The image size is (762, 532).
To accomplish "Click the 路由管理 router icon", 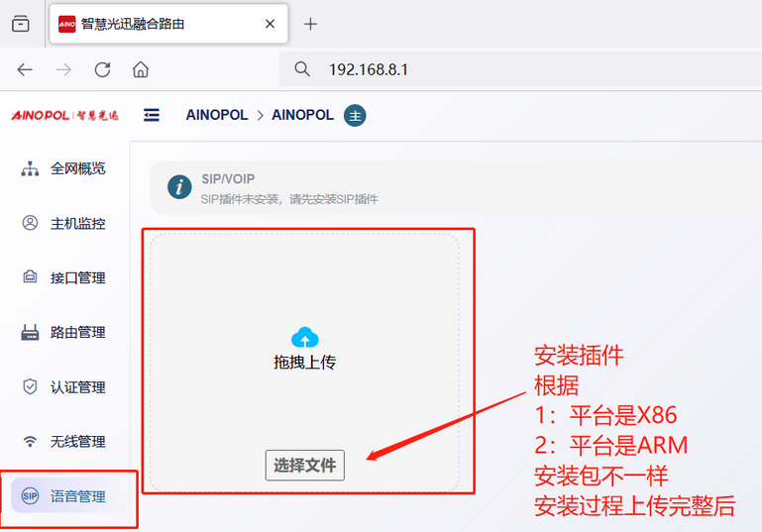I will click(30, 332).
